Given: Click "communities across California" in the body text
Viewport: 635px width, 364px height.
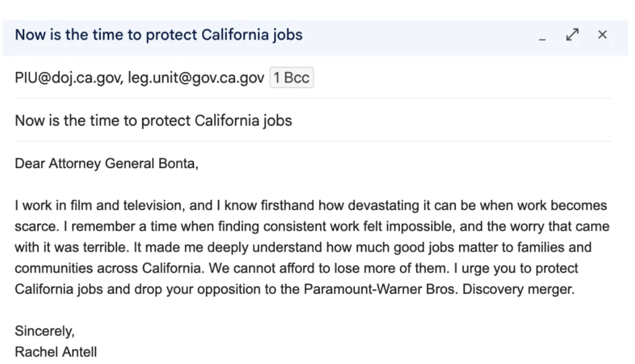Looking at the screenshot, I should click(x=108, y=268).
